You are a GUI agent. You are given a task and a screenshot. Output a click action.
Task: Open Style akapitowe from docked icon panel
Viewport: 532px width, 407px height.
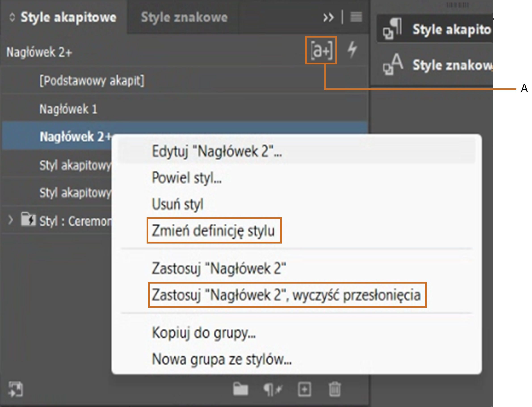click(x=436, y=30)
